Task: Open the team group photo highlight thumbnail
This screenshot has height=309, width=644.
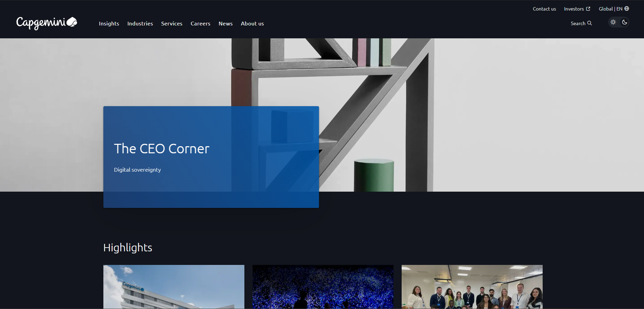Action: click(472, 287)
